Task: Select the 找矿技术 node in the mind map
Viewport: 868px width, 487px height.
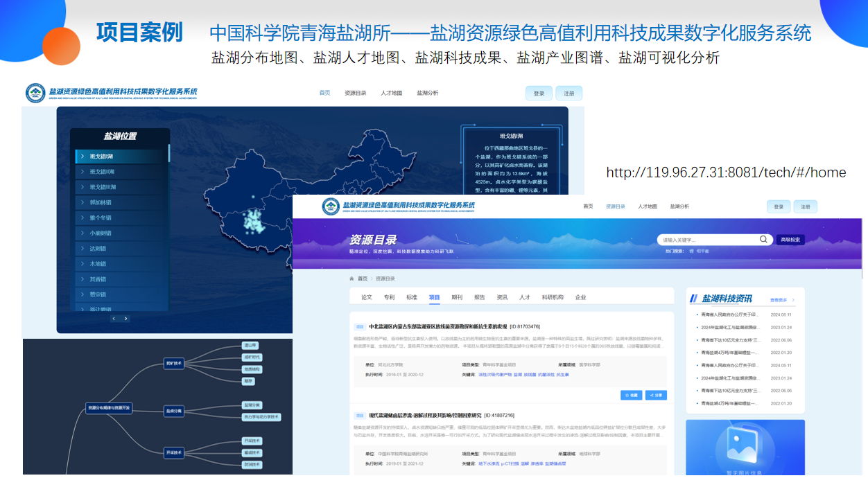Action: coord(173,362)
